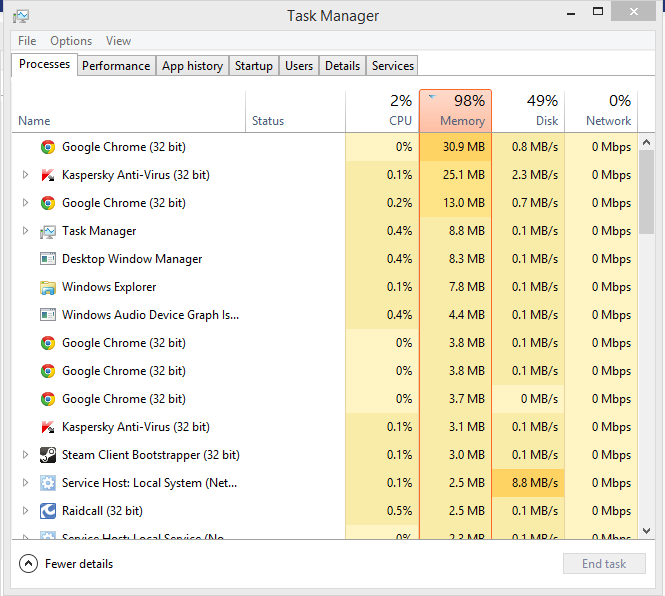This screenshot has width=665, height=596.
Task: Switch to the Users tab
Action: tap(299, 66)
